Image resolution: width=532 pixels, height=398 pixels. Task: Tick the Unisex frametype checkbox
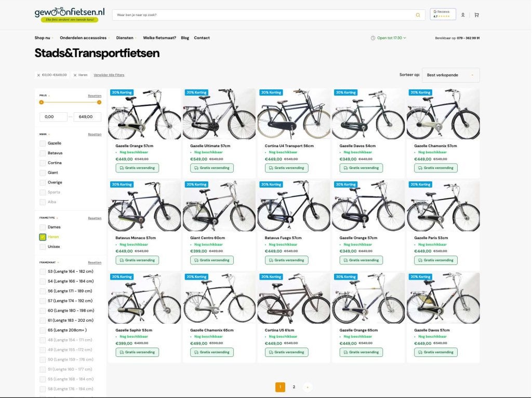point(43,247)
